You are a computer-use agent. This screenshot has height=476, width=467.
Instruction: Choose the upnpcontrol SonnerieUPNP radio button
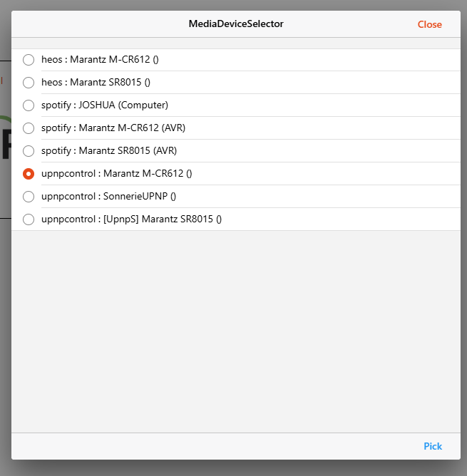point(29,197)
